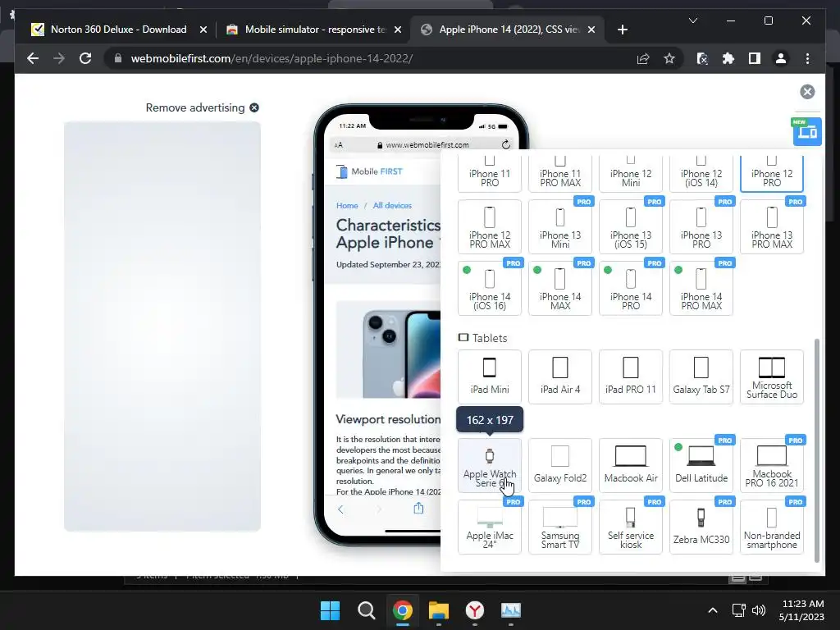Choose the Macbook Air device
Image resolution: width=840 pixels, height=630 pixels.
(x=631, y=465)
